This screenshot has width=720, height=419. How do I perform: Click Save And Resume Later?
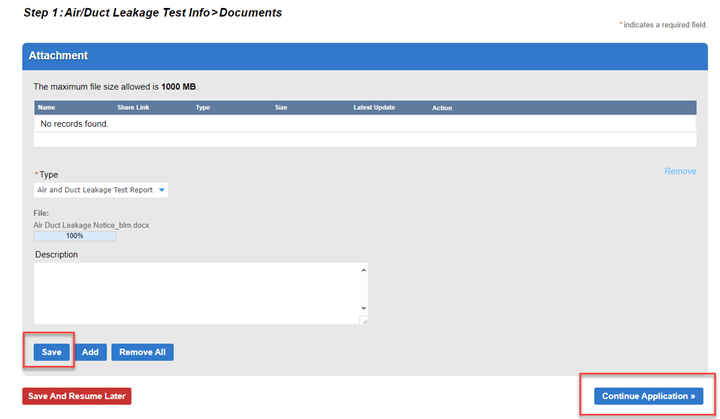tap(77, 396)
